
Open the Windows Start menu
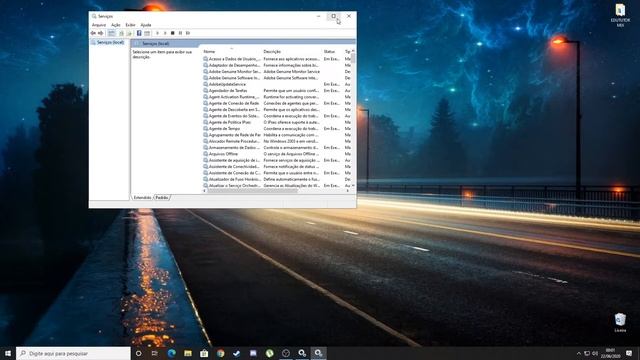click(8, 353)
